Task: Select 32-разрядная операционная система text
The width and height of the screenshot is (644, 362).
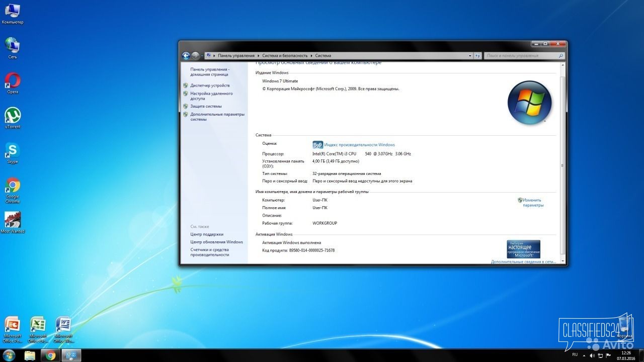Action: point(347,173)
